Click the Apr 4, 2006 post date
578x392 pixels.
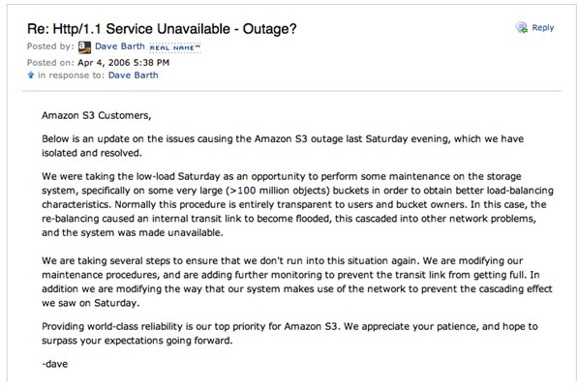123,63
